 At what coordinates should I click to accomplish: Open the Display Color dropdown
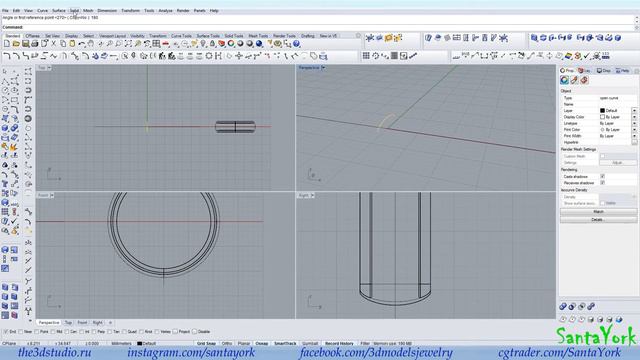click(x=634, y=117)
